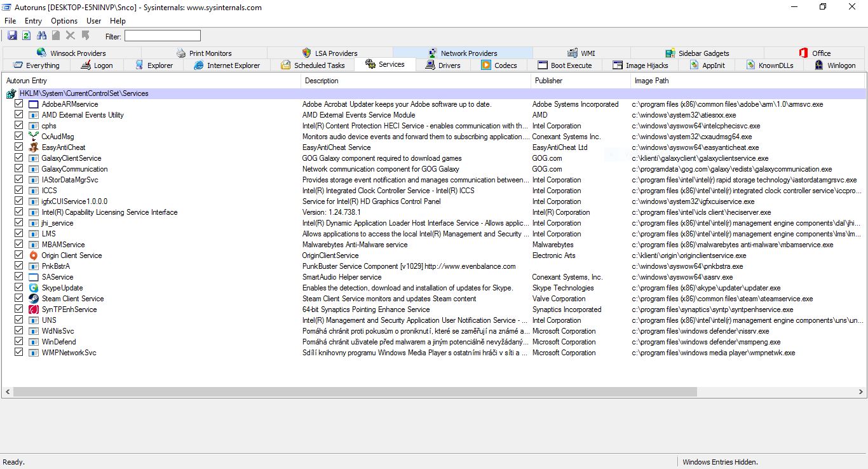Screen dimensions: 868x469
Task: Sort by the Publisher column header
Action: click(x=548, y=81)
